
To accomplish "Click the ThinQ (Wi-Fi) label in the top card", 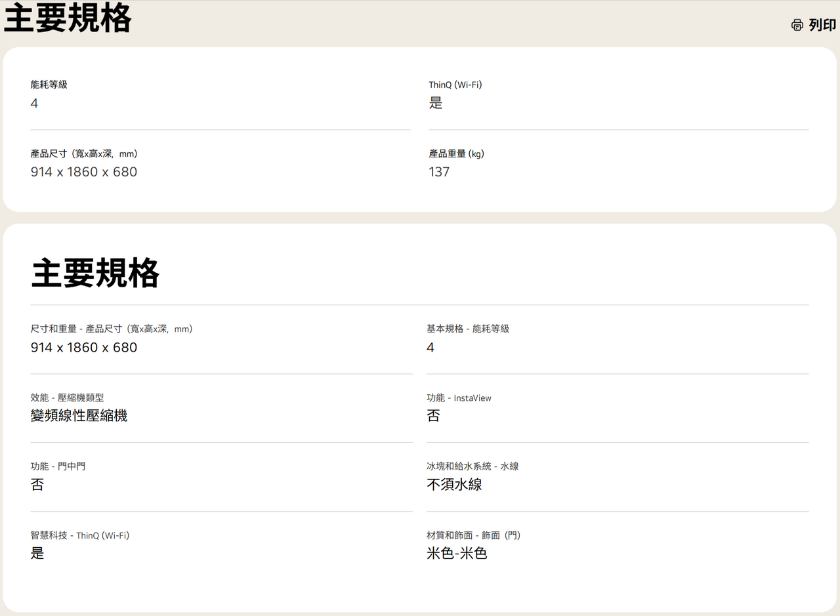I will [455, 85].
